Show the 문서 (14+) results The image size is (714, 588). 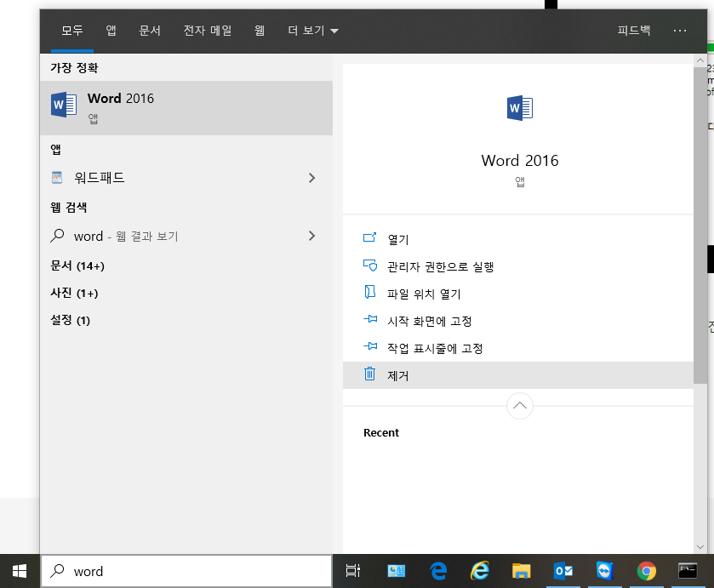(x=77, y=265)
